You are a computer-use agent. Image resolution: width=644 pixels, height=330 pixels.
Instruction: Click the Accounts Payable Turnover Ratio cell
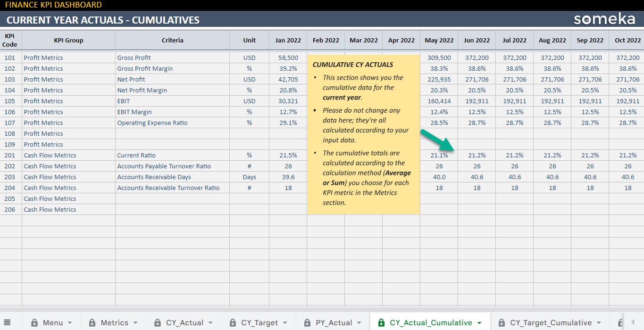(x=172, y=166)
